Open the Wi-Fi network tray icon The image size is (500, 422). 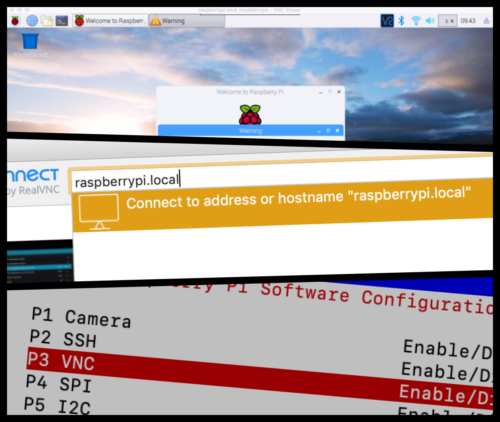416,21
